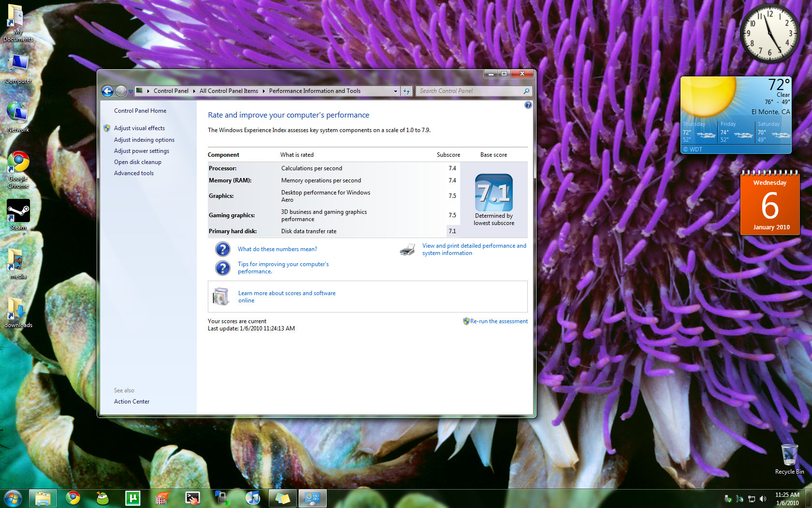Open the terminal app on taskbar

(192, 498)
